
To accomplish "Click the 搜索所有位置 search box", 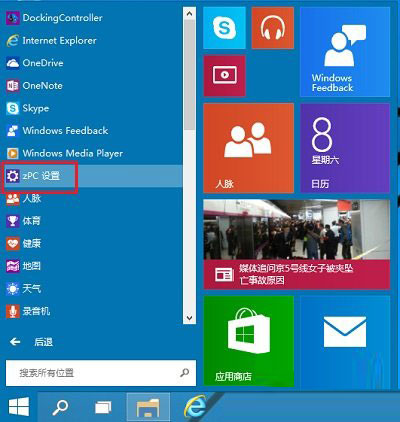I will coord(101,373).
